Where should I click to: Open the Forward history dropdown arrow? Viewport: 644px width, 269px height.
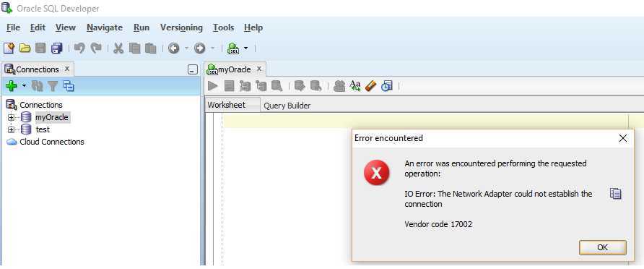click(212, 48)
